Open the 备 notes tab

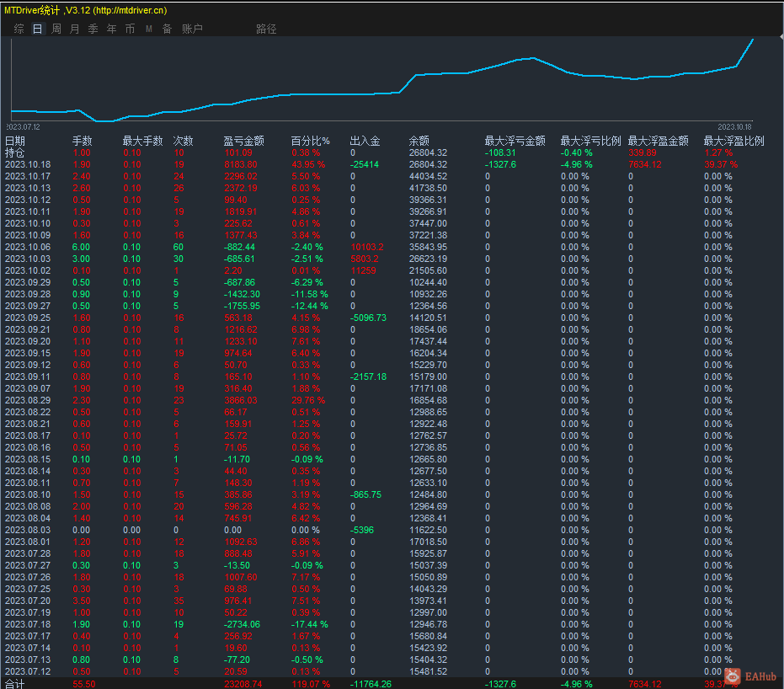(167, 29)
